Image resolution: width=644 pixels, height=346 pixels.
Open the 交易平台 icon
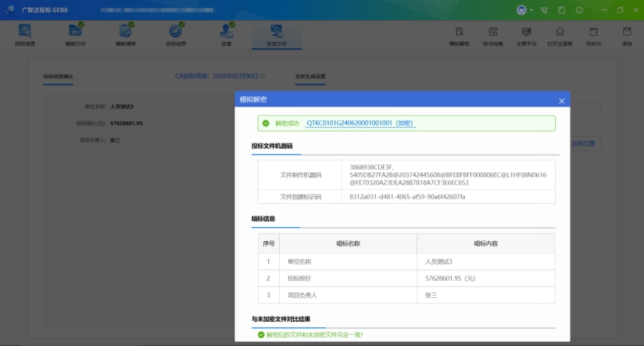point(526,36)
